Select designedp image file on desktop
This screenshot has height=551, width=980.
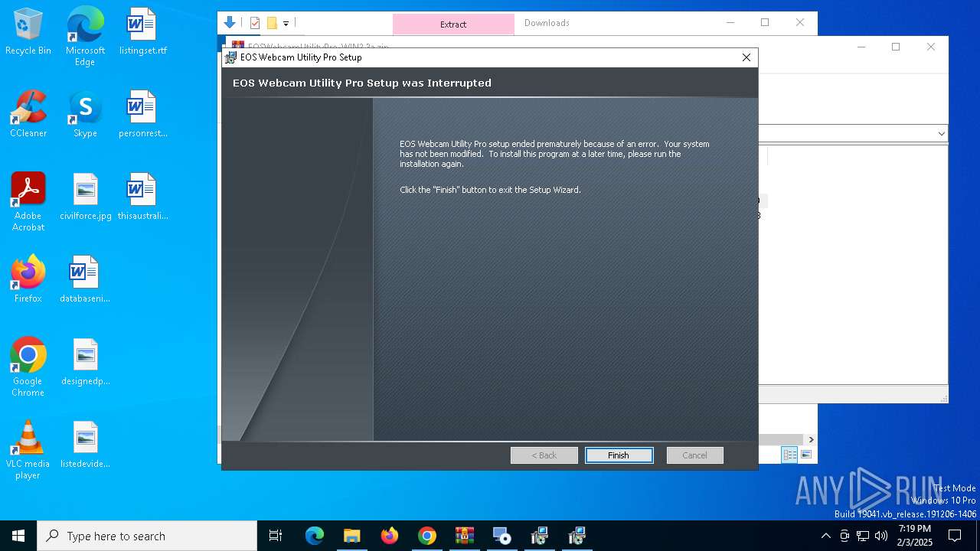(85, 363)
